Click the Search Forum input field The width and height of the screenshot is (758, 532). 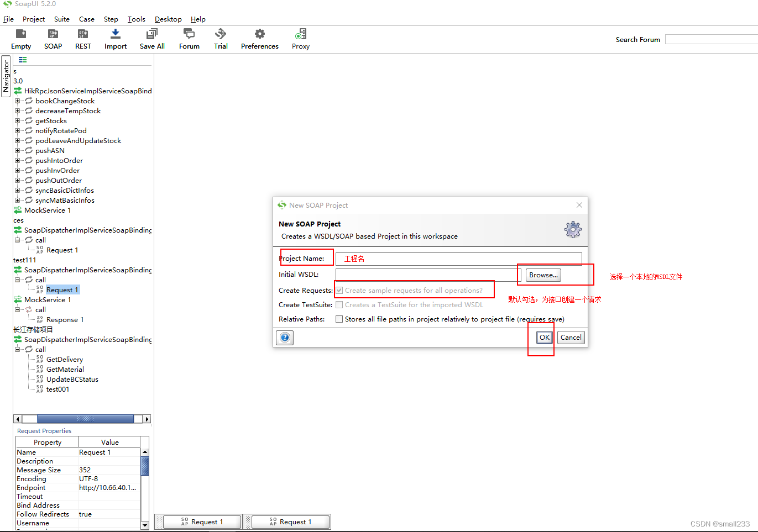[712, 39]
